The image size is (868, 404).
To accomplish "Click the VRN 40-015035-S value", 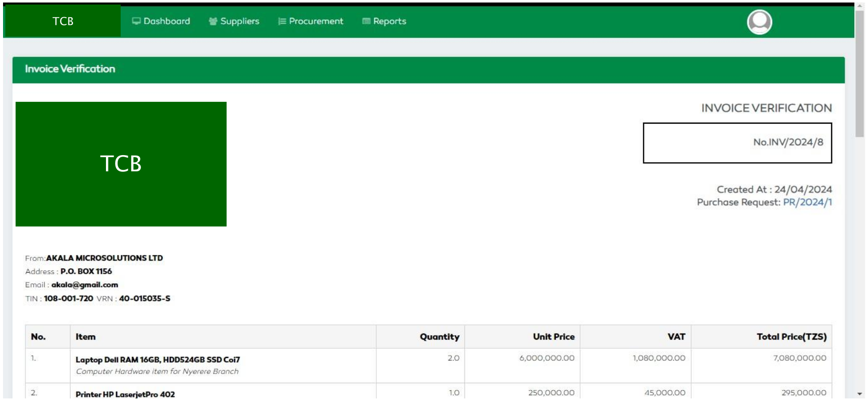I will pos(144,299).
